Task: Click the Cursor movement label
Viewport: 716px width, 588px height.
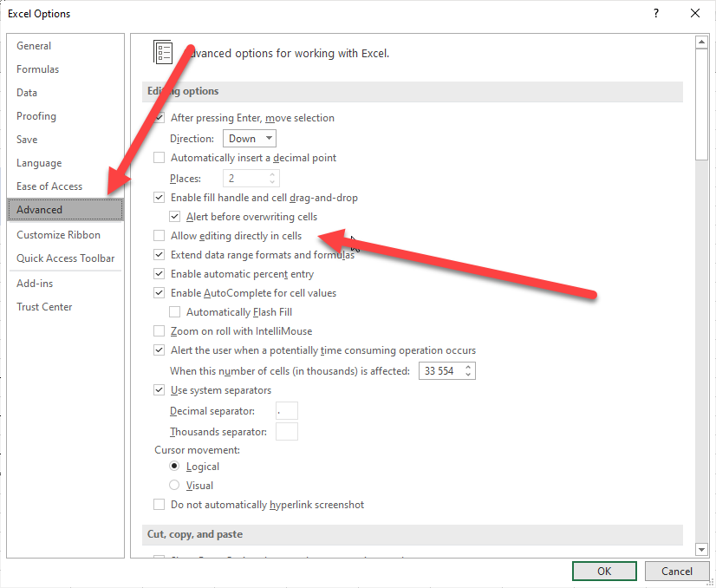Action: (198, 450)
